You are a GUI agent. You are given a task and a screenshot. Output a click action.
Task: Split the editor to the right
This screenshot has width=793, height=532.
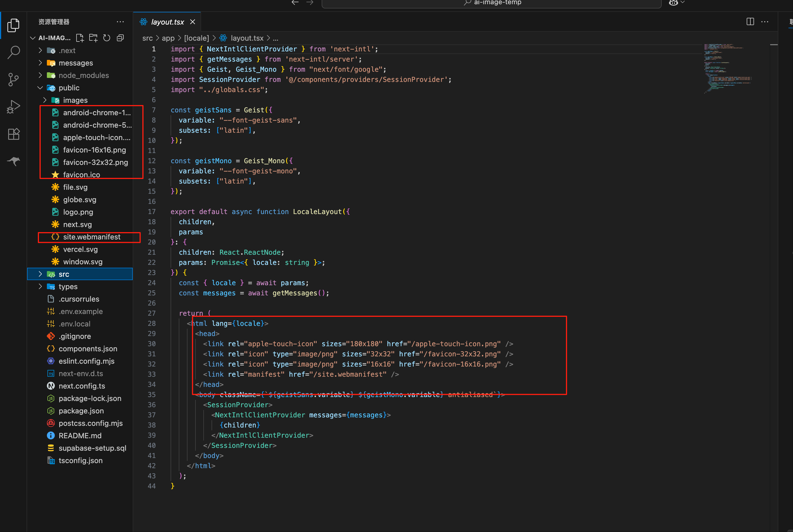pos(750,22)
